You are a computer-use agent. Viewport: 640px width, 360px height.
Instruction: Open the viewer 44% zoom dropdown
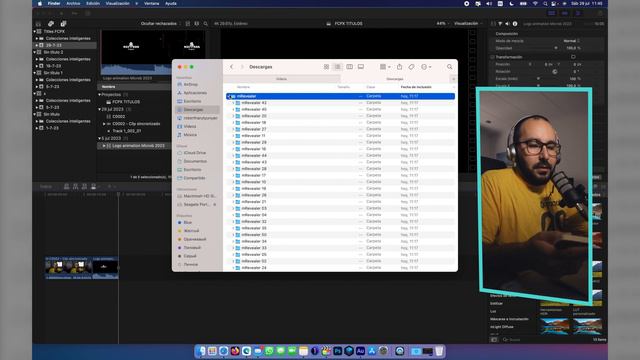[x=442, y=24]
